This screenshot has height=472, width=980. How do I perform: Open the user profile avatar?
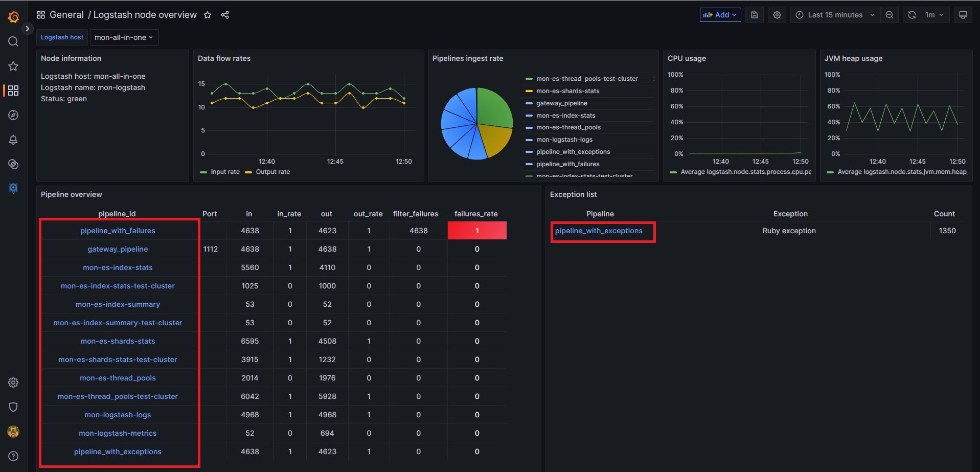point(13,432)
